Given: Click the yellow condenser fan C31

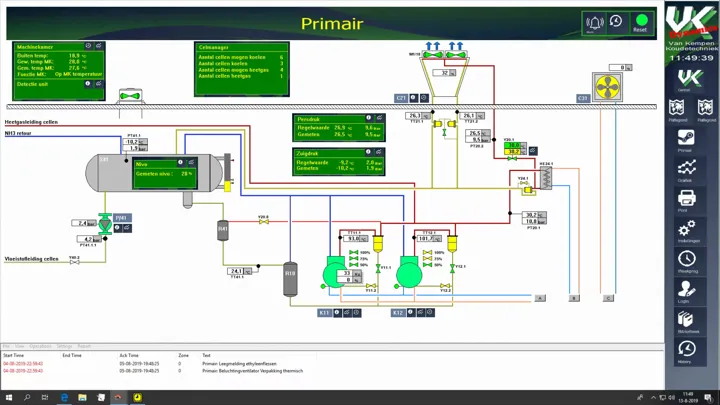Looking at the screenshot, I should 606,88.
